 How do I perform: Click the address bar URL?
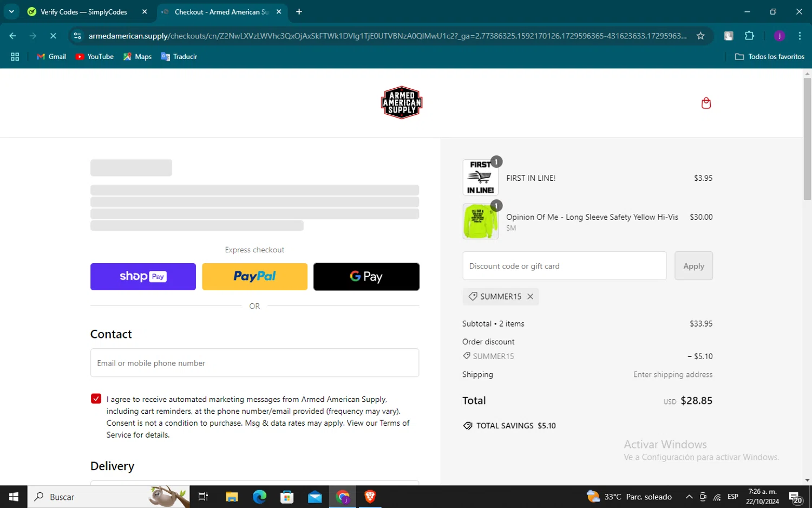click(x=388, y=36)
